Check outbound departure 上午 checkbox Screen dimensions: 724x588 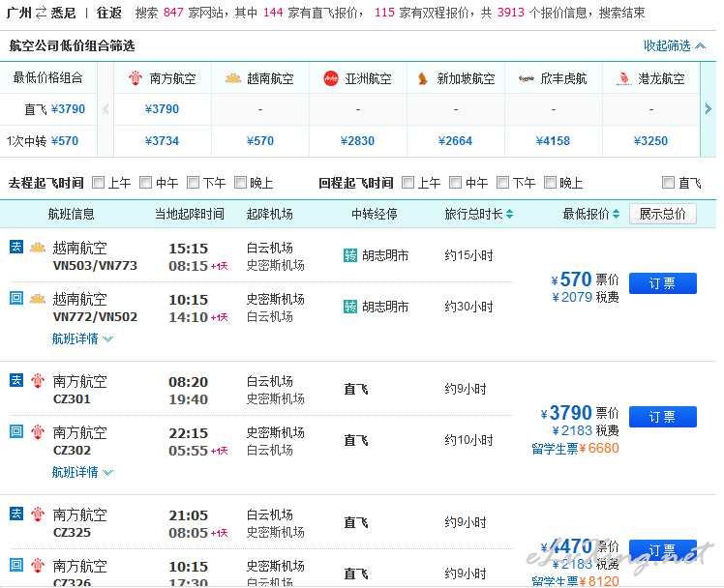point(98,183)
